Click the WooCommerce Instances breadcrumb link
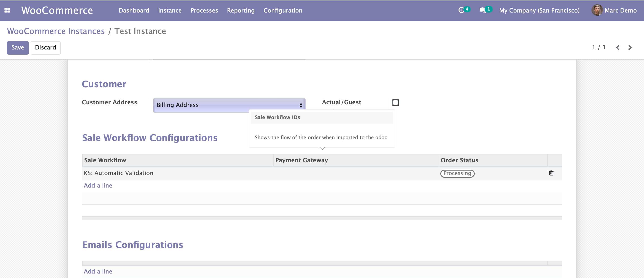Screen dimensions: 644x278 click(x=56, y=31)
